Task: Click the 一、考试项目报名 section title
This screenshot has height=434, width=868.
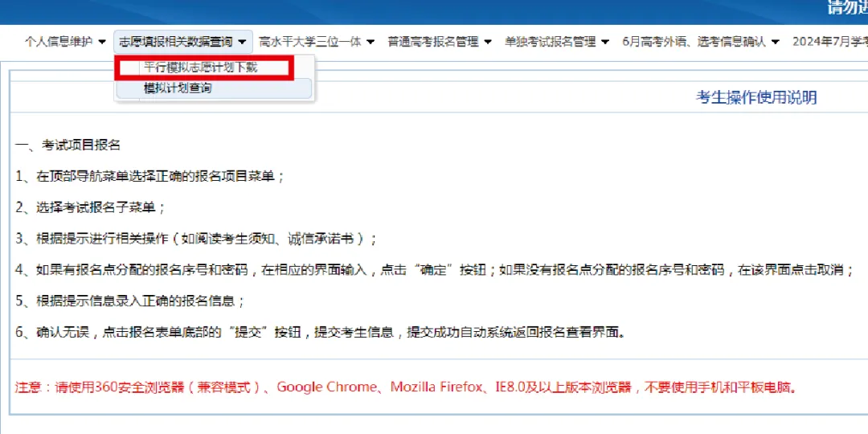Action: click(x=68, y=145)
